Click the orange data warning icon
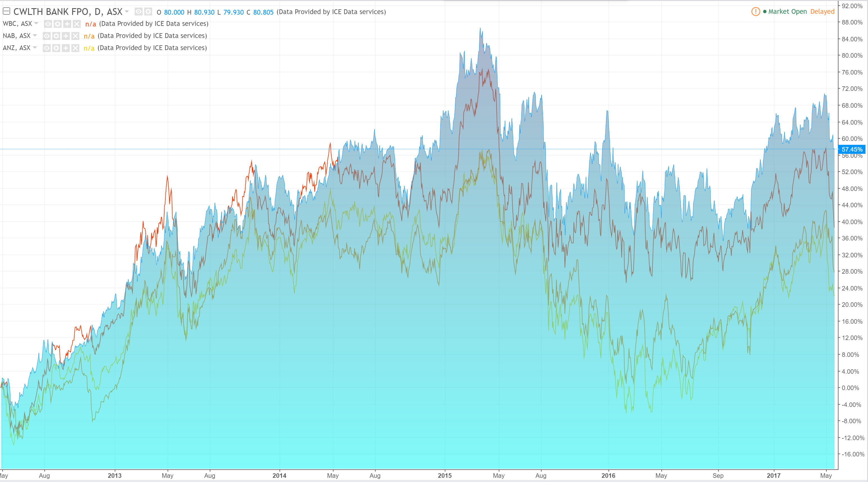This screenshot has height=482, width=868. point(756,12)
